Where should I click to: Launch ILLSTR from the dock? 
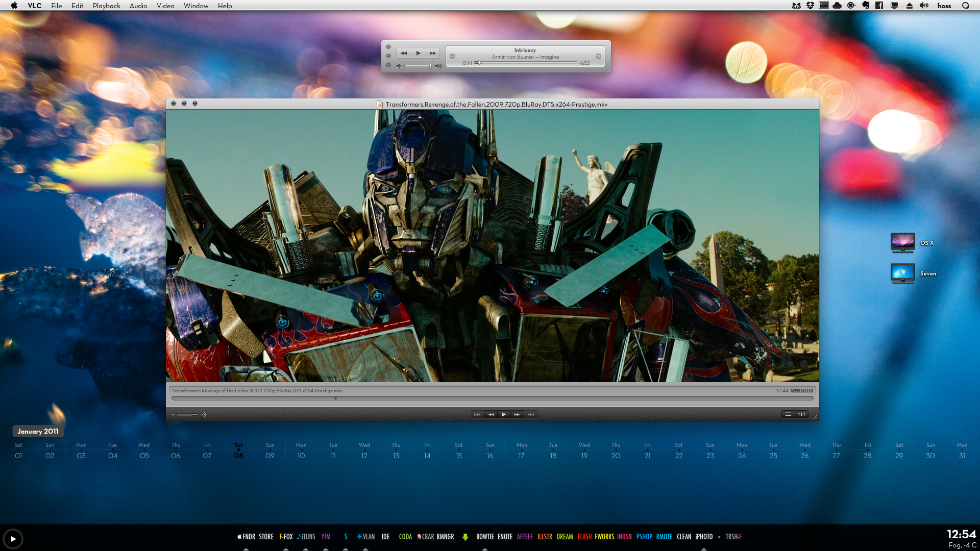click(x=545, y=537)
